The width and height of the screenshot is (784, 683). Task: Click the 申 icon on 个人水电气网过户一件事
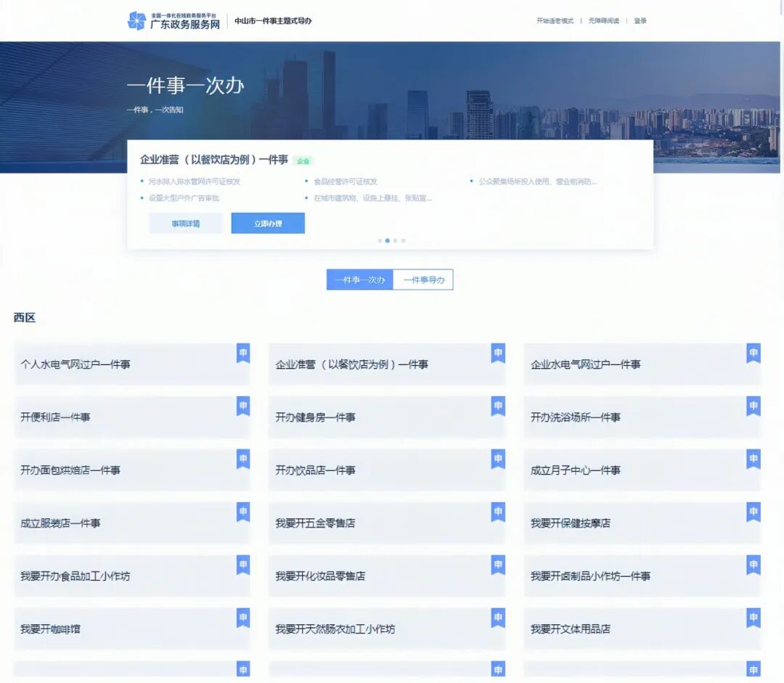243,352
